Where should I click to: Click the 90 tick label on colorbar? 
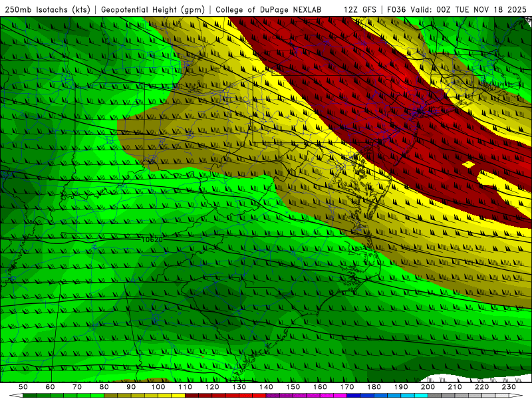pos(131,387)
